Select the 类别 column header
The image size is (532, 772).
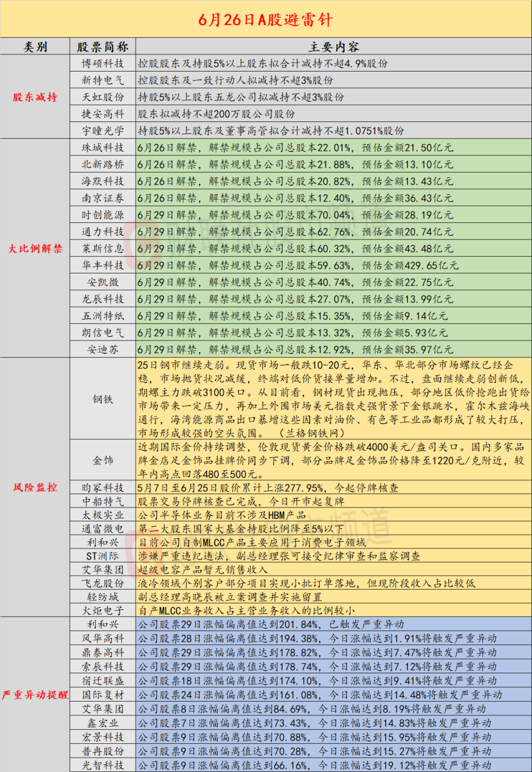point(35,47)
